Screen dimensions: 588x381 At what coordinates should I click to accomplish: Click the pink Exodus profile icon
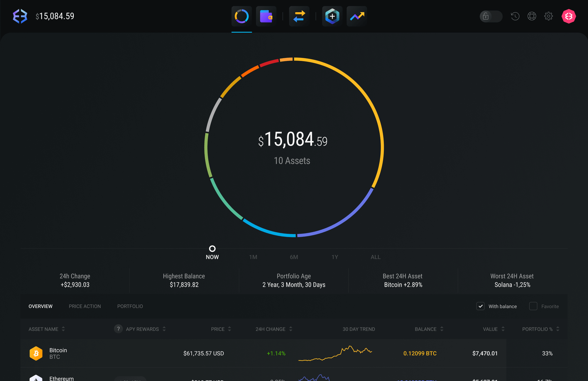pos(568,16)
